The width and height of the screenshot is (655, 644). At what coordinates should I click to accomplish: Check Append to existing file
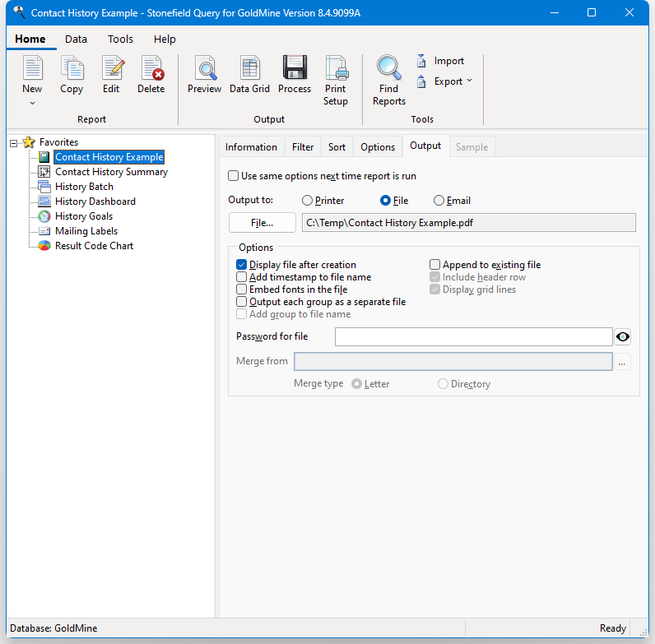(x=434, y=264)
